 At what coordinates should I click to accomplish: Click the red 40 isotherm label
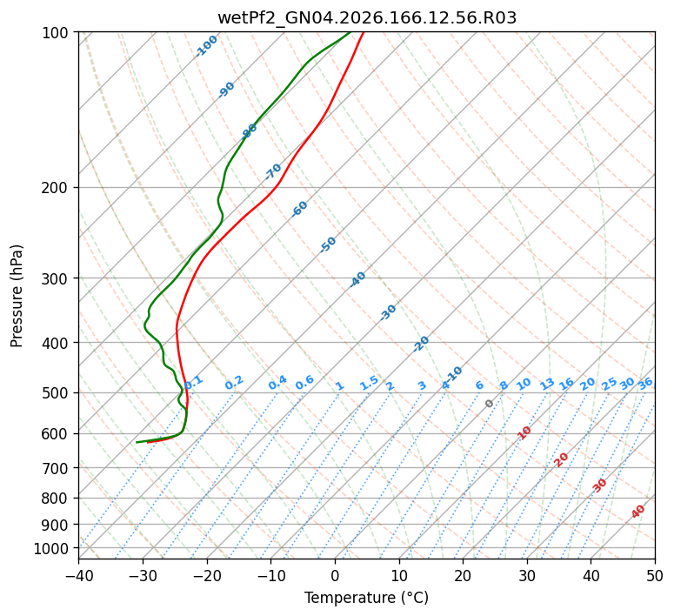(637, 512)
